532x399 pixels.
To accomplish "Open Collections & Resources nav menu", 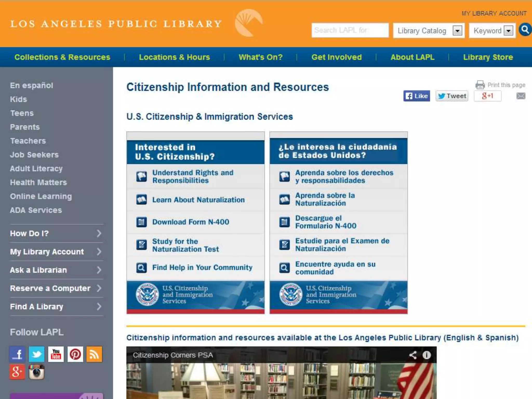I will 62,57.
